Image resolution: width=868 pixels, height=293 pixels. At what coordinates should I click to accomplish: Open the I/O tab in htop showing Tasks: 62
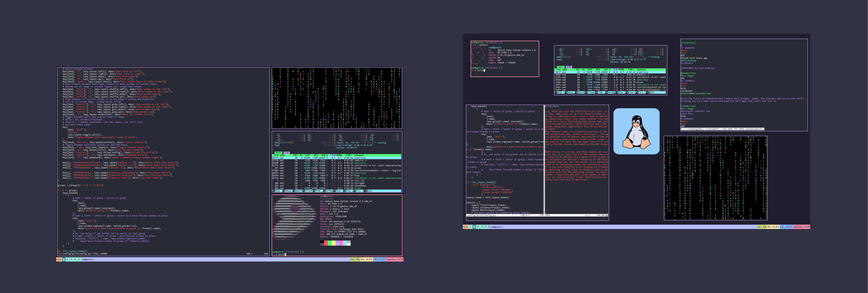tap(286, 153)
